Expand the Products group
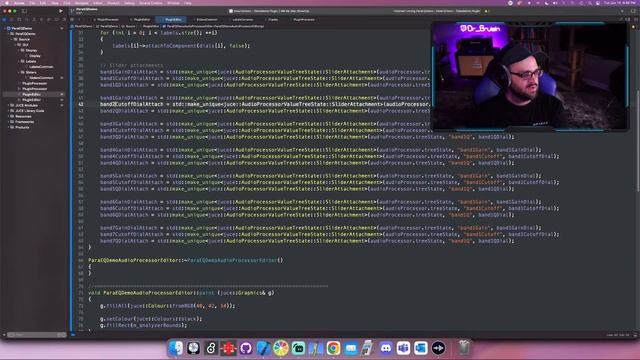640x360 pixels. pos(9,127)
